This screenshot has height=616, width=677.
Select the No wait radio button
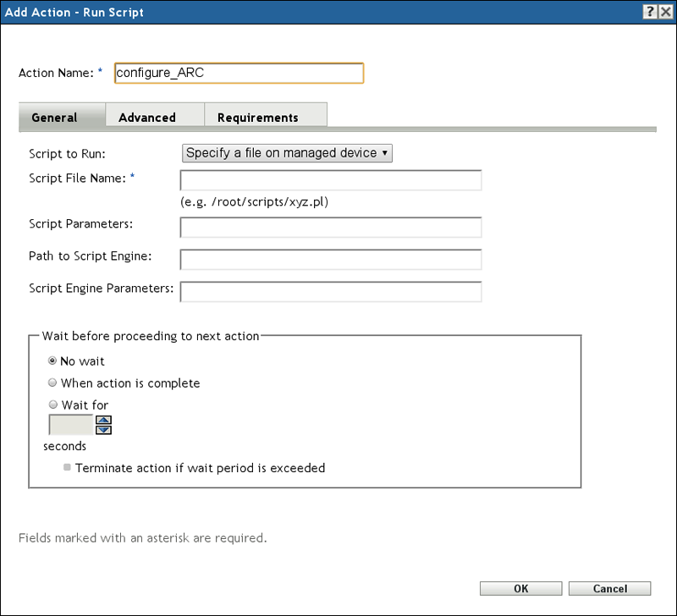point(53,361)
